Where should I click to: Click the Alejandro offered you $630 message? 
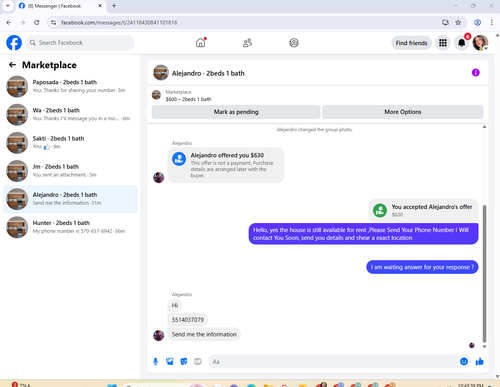click(226, 165)
